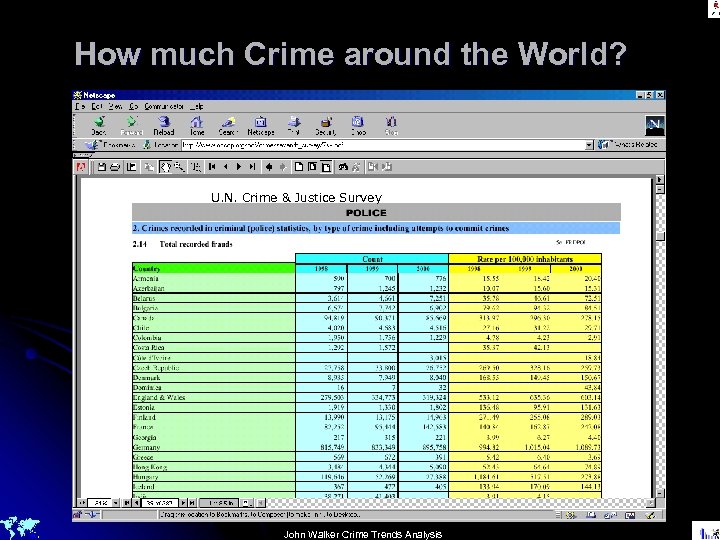Open the View menu
Image resolution: width=720 pixels, height=540 pixels.
115,107
